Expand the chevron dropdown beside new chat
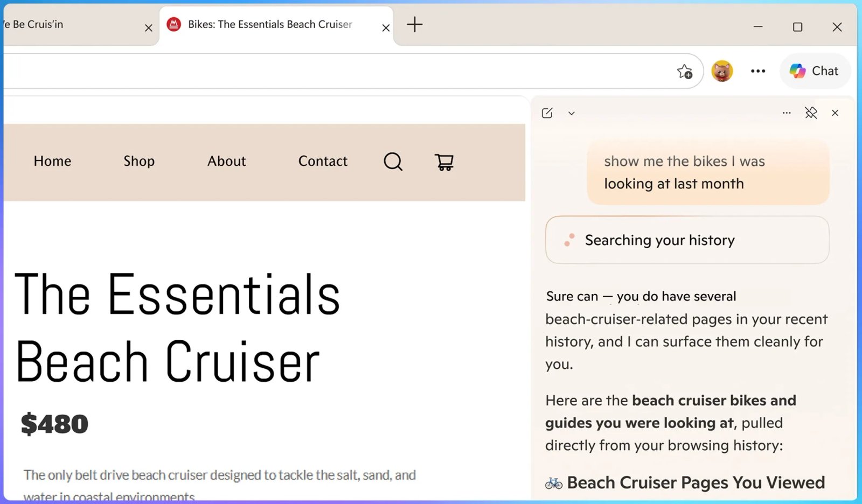This screenshot has width=862, height=504. [572, 114]
